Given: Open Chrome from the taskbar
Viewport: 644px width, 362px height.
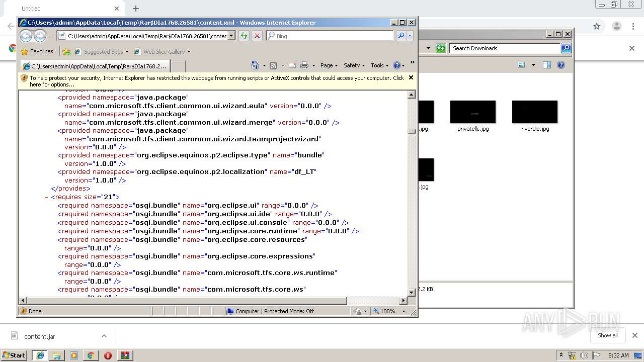Looking at the screenshot, I should [91, 355].
